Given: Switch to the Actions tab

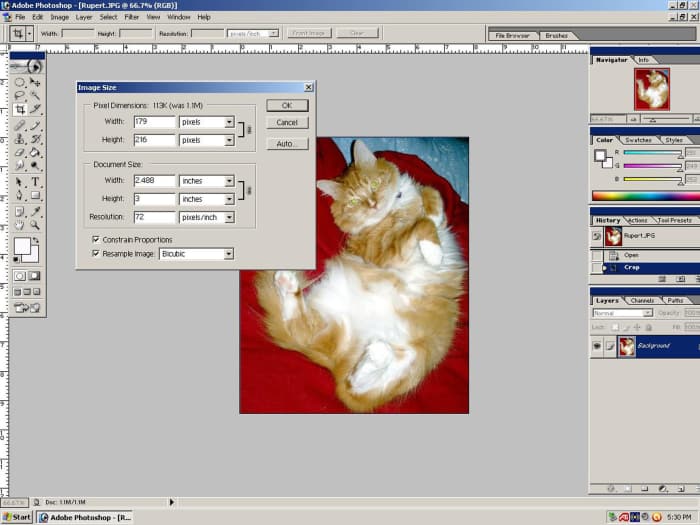Looking at the screenshot, I should [637, 221].
